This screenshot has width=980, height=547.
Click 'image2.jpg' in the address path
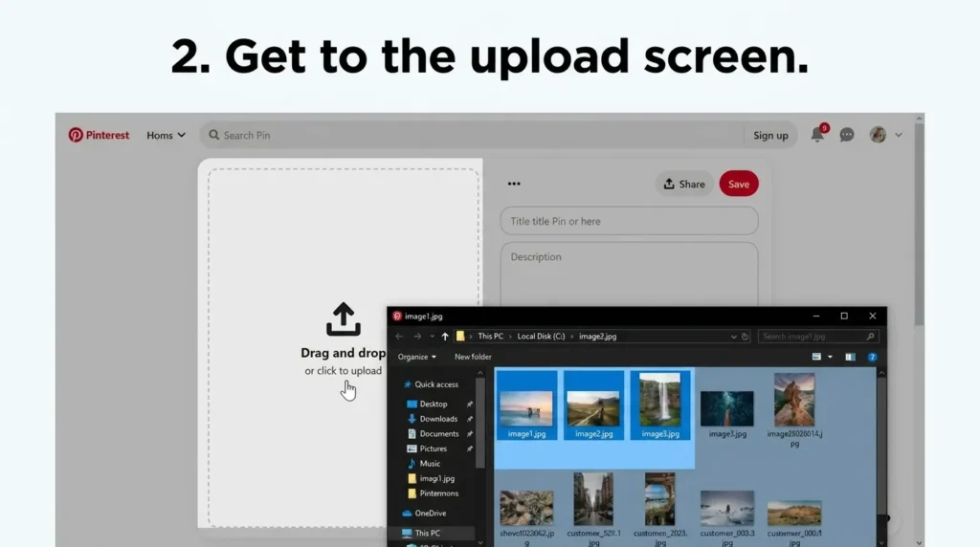point(597,336)
